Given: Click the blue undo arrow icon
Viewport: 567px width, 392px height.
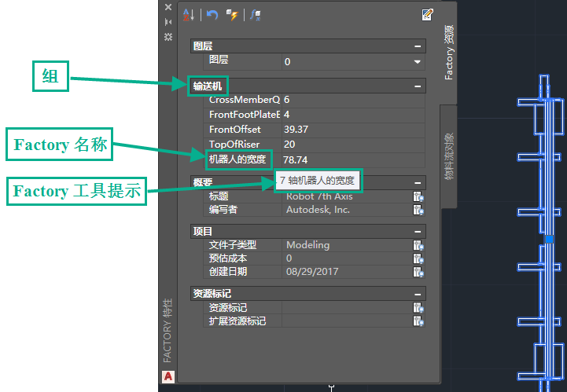Looking at the screenshot, I should pyautogui.click(x=212, y=15).
